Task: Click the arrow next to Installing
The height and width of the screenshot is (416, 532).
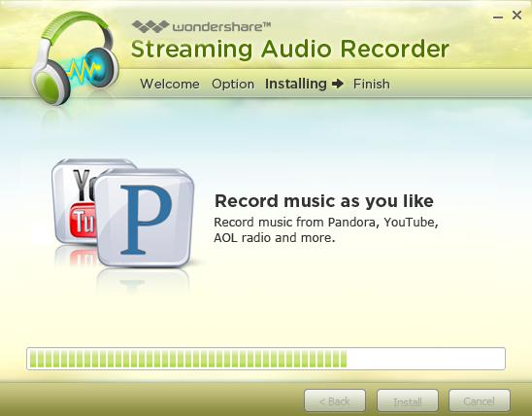Action: pos(338,84)
